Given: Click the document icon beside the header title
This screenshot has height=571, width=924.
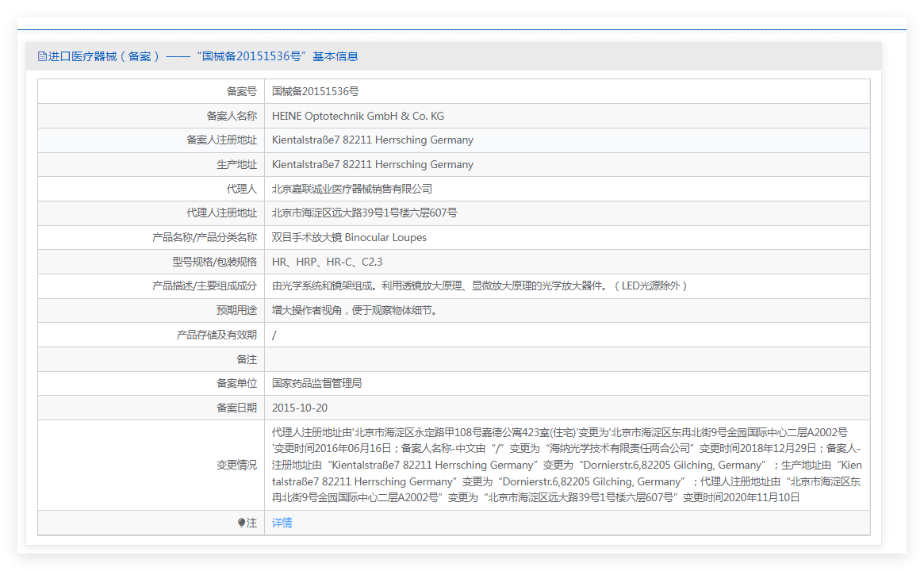Looking at the screenshot, I should point(42,56).
